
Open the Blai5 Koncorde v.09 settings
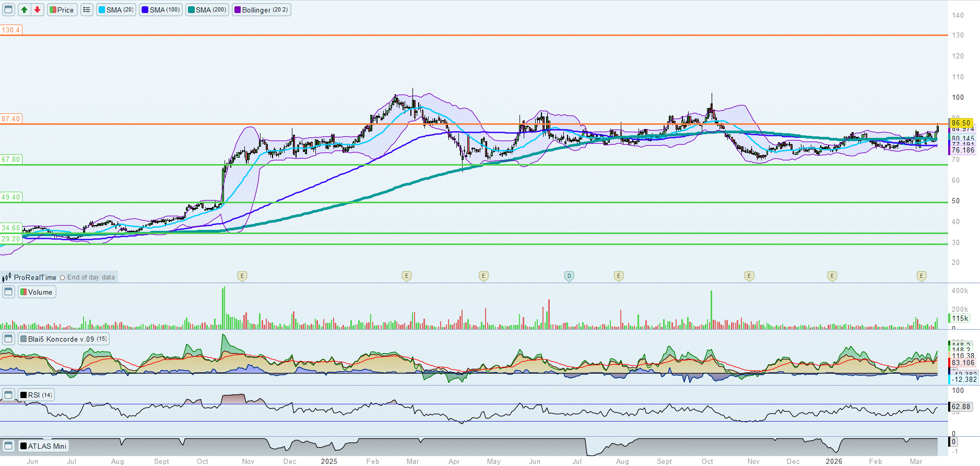tap(64, 339)
